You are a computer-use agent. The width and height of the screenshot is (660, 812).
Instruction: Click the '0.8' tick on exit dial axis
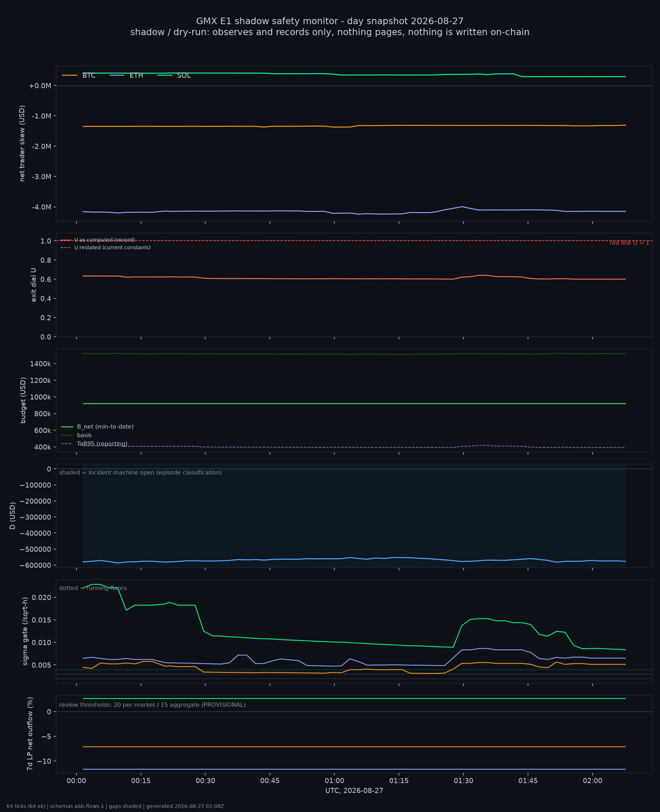(46, 260)
